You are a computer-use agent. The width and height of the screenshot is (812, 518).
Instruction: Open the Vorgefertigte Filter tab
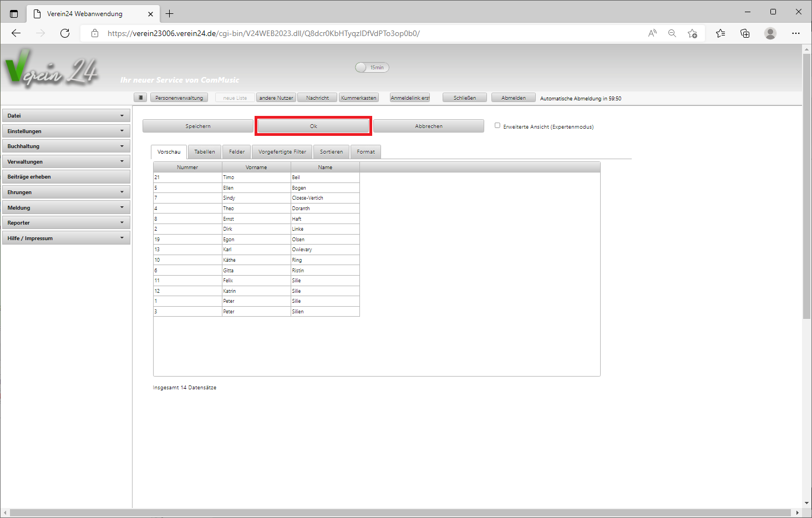282,152
